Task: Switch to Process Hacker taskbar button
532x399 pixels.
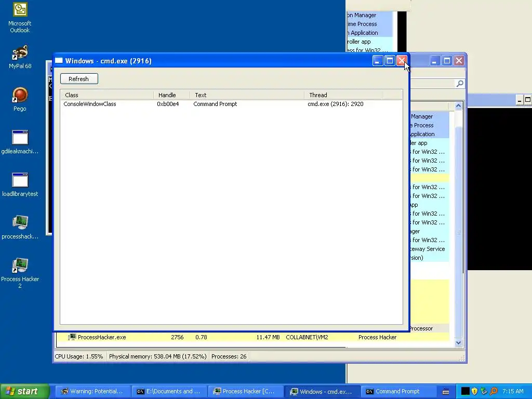Action: 245,391
